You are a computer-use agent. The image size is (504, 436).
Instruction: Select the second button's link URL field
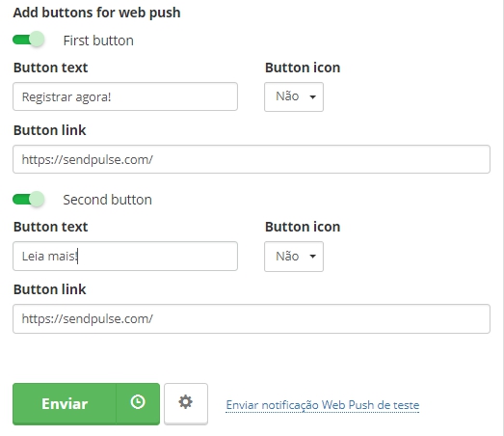click(x=252, y=318)
